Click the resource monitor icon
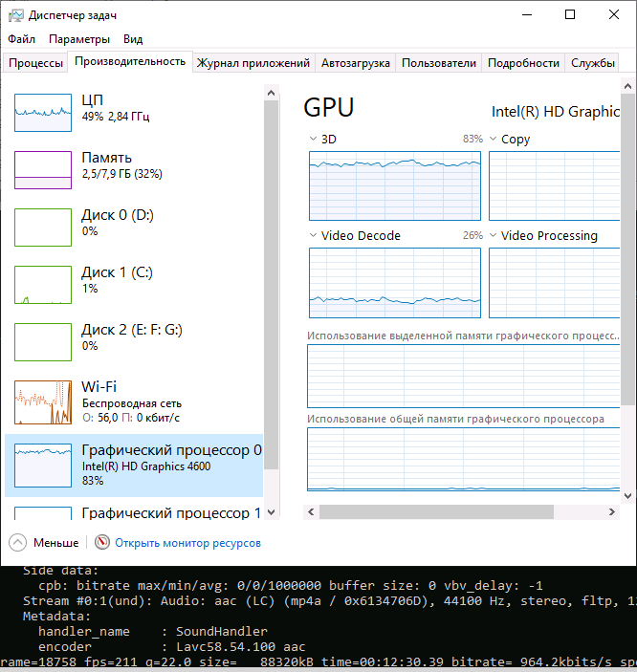 [102, 542]
